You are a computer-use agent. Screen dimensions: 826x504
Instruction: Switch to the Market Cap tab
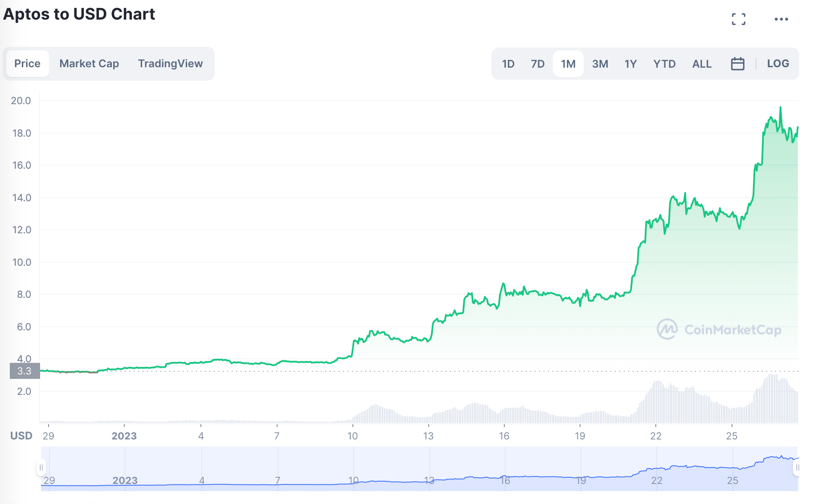pyautogui.click(x=89, y=64)
